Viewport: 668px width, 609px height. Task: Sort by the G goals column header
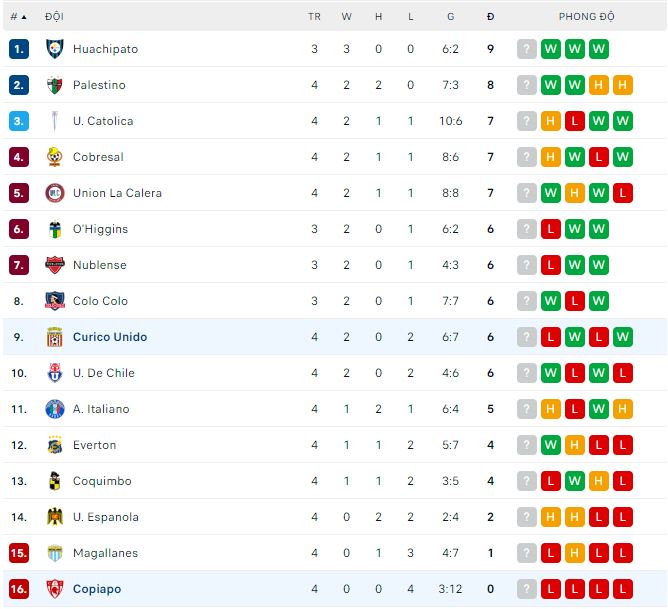point(450,17)
